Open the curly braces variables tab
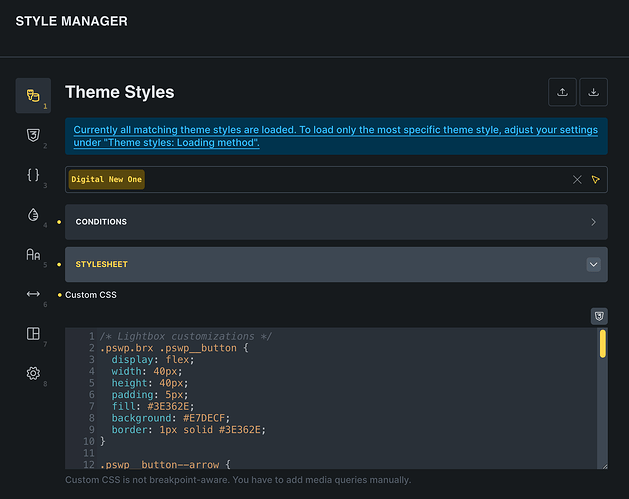 (x=33, y=175)
